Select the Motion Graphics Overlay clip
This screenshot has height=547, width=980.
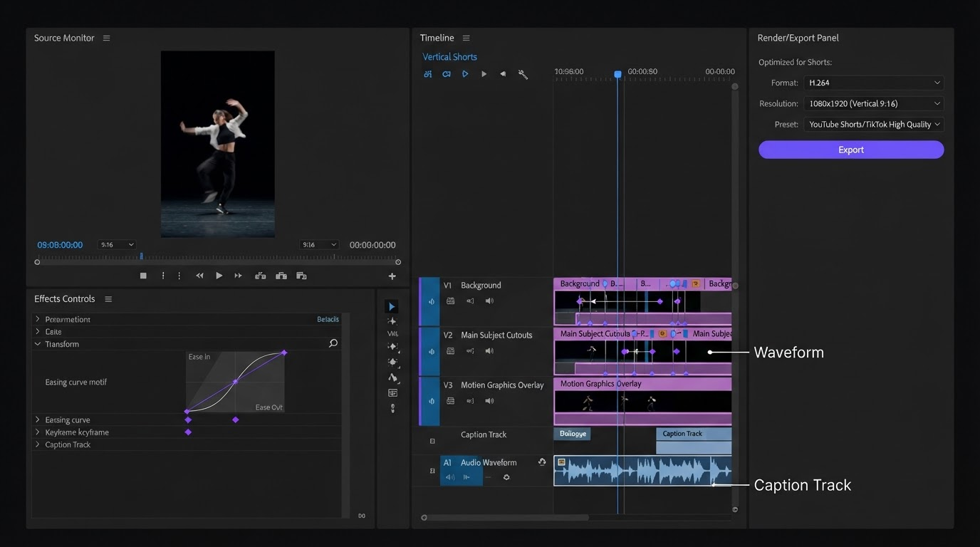[x=642, y=401]
